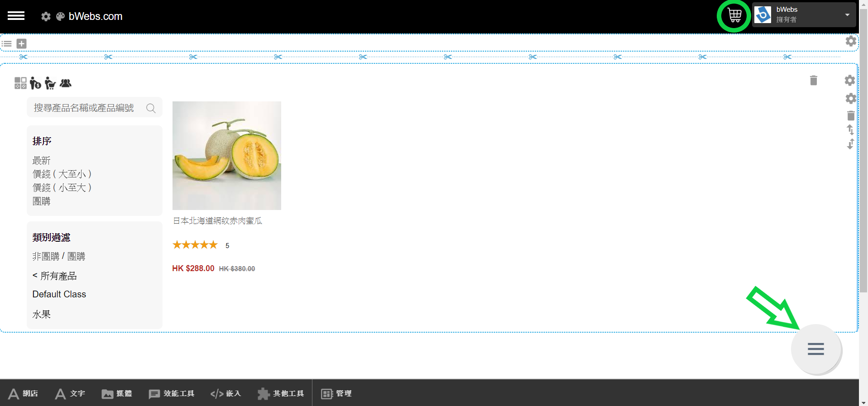Image resolution: width=868 pixels, height=406 pixels.
Task: Sort products by 價錢 (大至小)
Action: tap(62, 174)
